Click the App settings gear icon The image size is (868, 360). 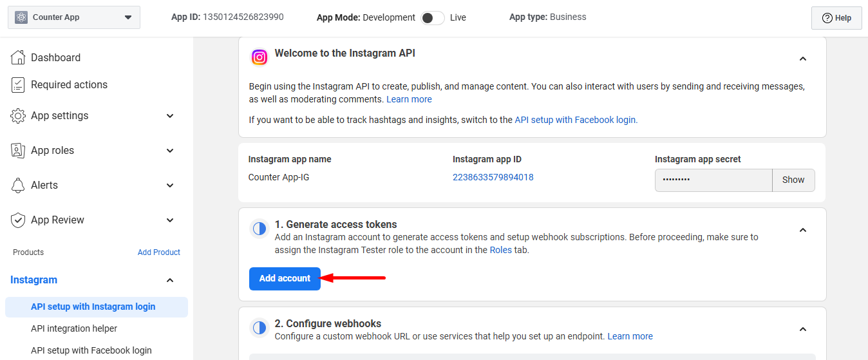[18, 116]
